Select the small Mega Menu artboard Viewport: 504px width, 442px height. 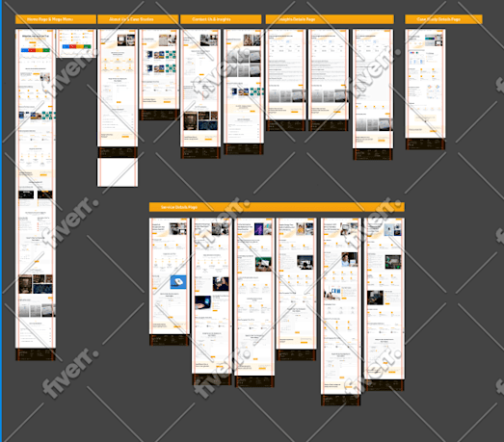pyautogui.click(x=76, y=43)
